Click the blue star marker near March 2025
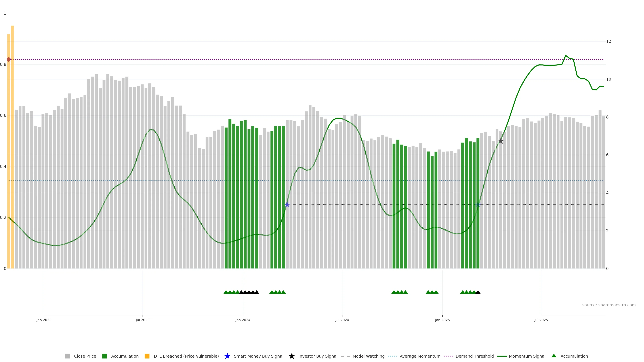The width and height of the screenshot is (644, 362). [478, 205]
